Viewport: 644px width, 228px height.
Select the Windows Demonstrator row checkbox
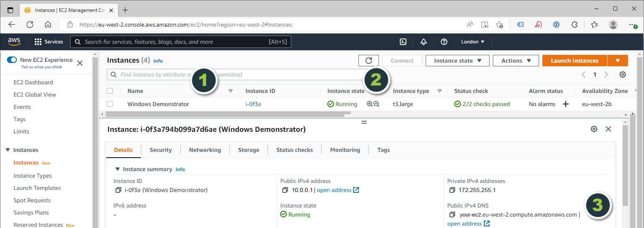point(110,104)
